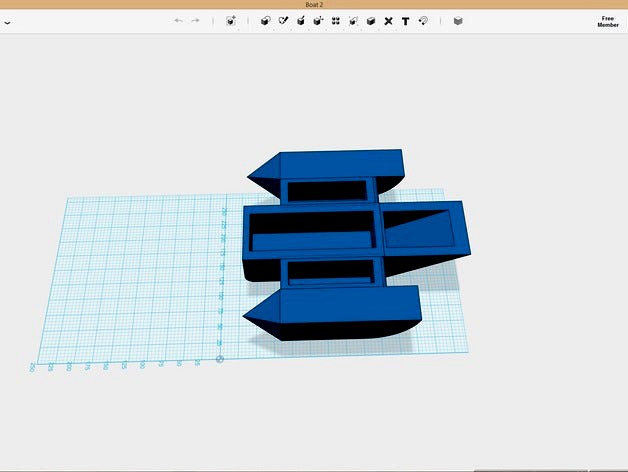This screenshot has width=628, height=472.
Task: Click the Redo arrow
Action: point(195,20)
